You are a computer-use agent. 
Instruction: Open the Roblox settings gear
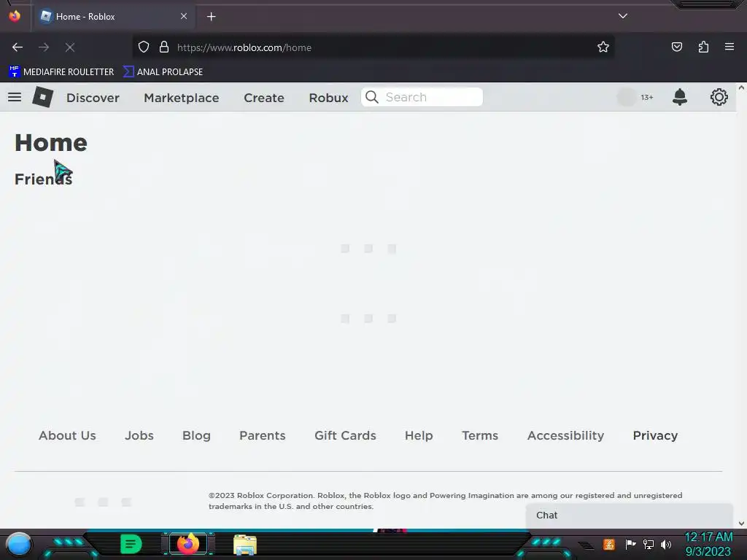click(719, 97)
